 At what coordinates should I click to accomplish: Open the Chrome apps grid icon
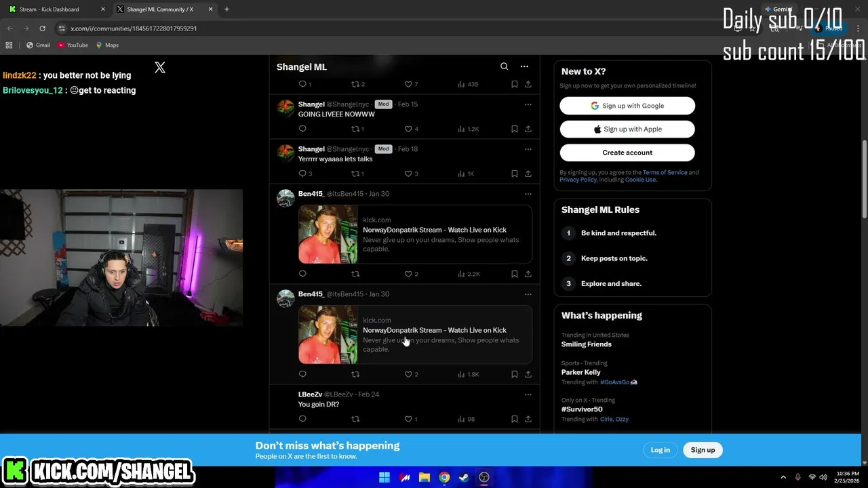pos(9,45)
